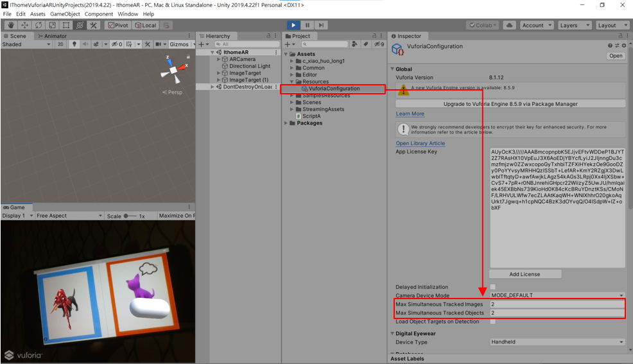
Task: Toggle Local handle rotation
Action: tap(145, 25)
